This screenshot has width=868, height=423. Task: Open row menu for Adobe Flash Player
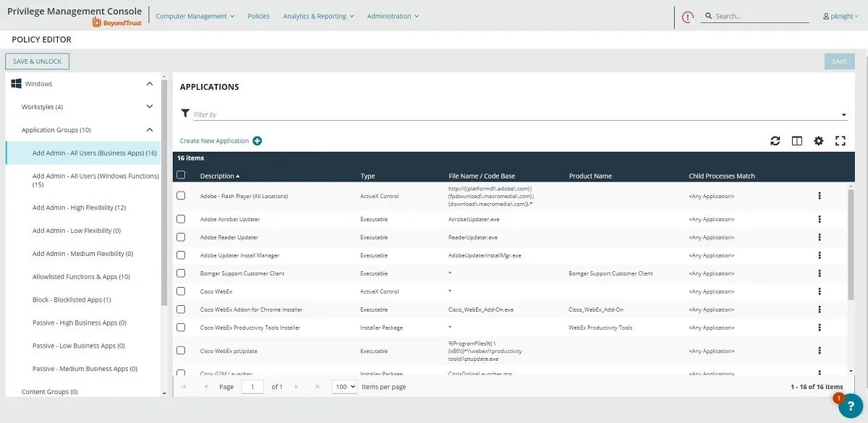[820, 196]
